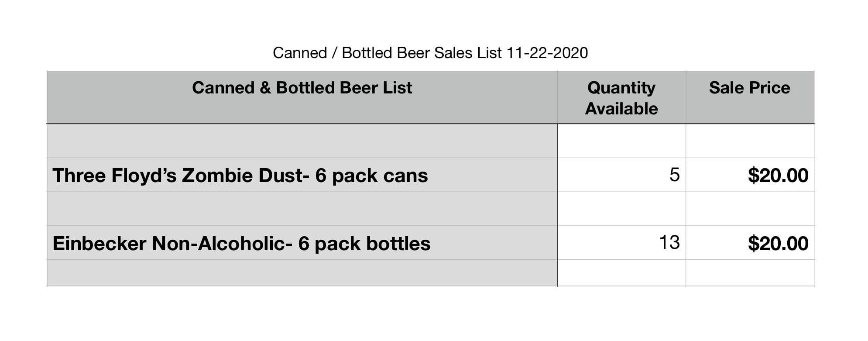This screenshot has height=341, width=868.
Task: Select empty price cell below Einbecker row
Action: (750, 273)
